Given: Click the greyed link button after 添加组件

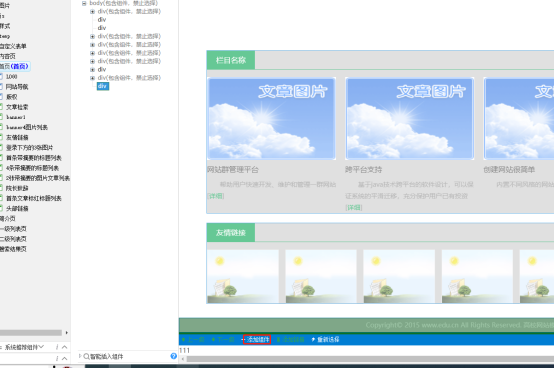Looking at the screenshot, I should click(x=290, y=340).
